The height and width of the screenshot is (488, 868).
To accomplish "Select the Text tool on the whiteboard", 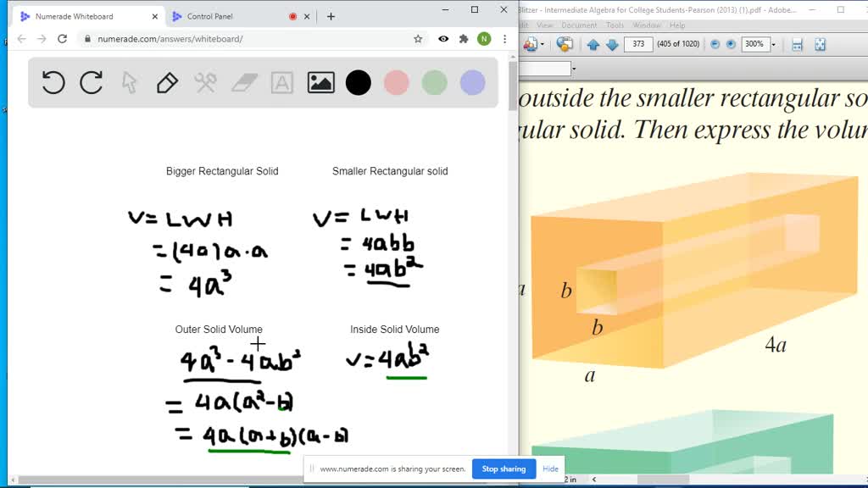I will click(x=281, y=82).
